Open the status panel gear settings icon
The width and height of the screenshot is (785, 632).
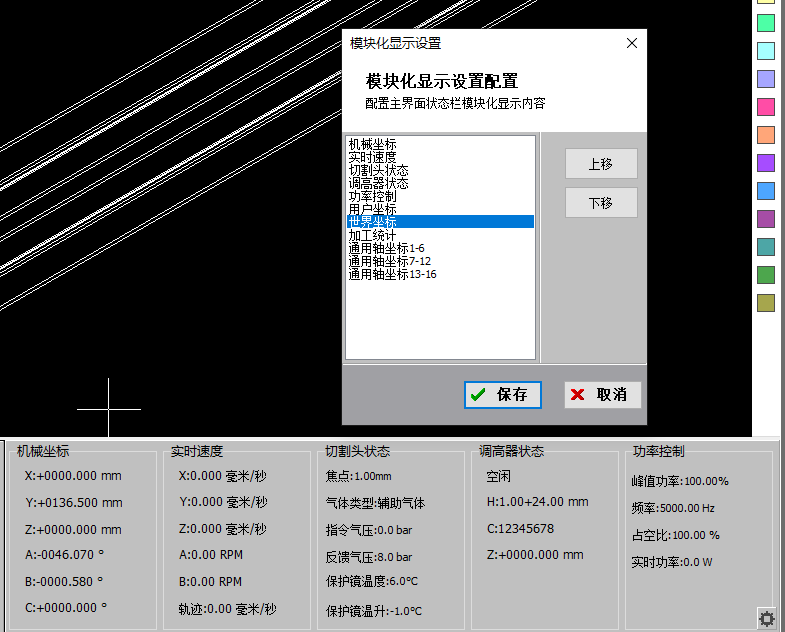coord(766,619)
